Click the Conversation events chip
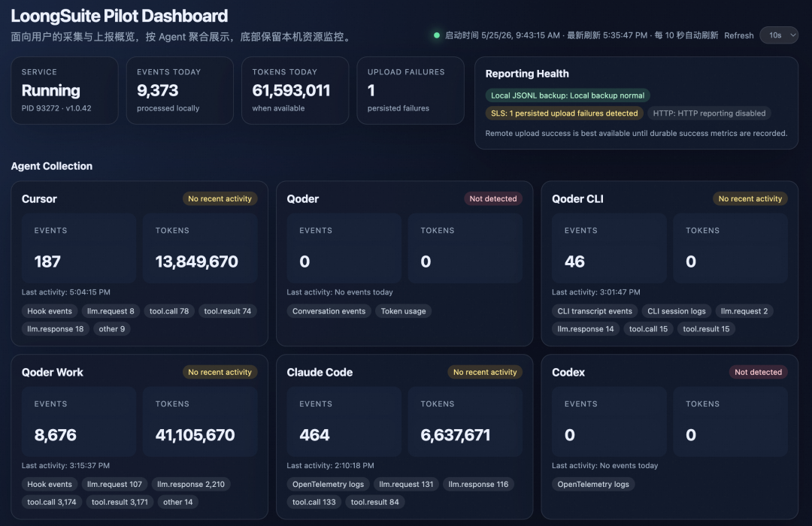Viewport: 812px width, 526px height. point(329,311)
